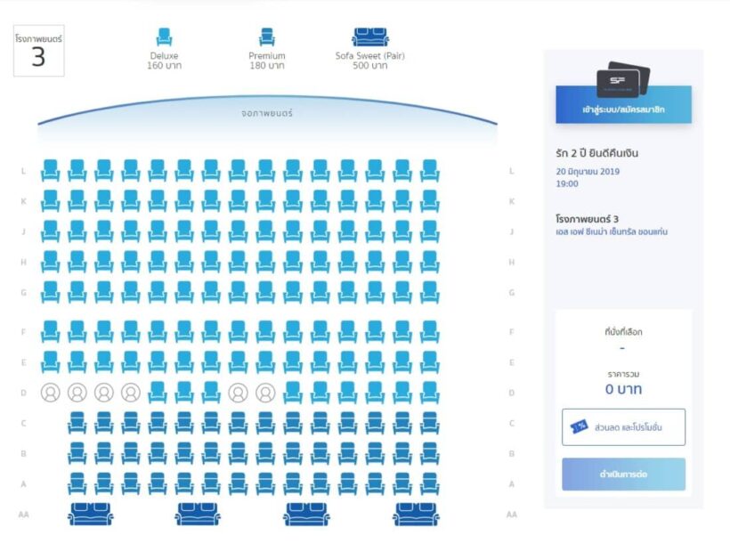Click the leftmost occupied seat in row D

[50, 392]
